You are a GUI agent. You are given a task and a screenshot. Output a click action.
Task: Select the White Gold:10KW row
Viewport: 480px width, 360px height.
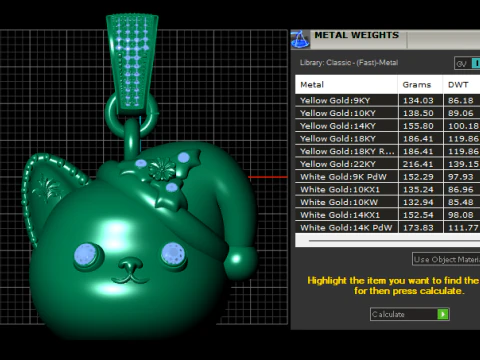point(387,202)
